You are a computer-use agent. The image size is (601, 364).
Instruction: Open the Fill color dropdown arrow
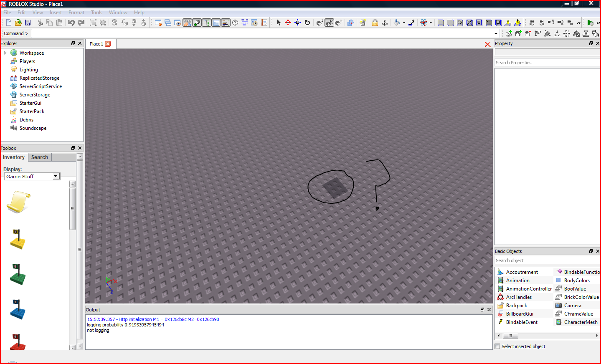point(404,23)
